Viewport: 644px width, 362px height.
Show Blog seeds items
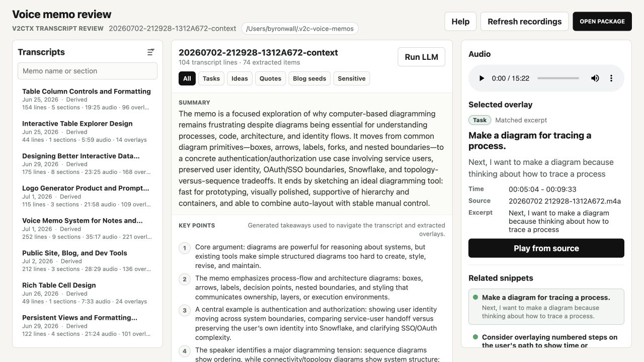(x=309, y=78)
